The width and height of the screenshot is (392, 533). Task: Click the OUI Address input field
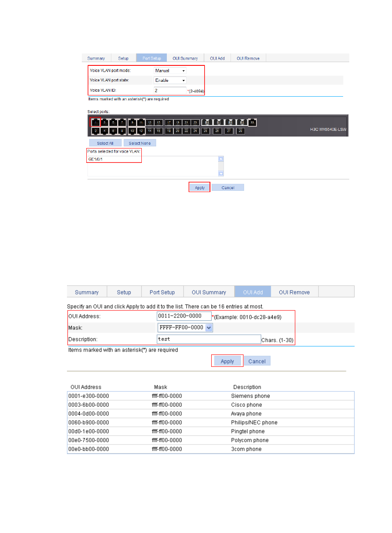(184, 316)
